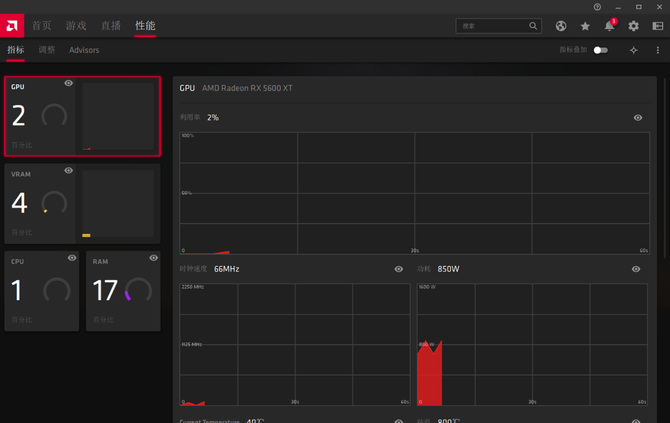Click the four-point star icon beside the overlay toggle

(x=633, y=50)
